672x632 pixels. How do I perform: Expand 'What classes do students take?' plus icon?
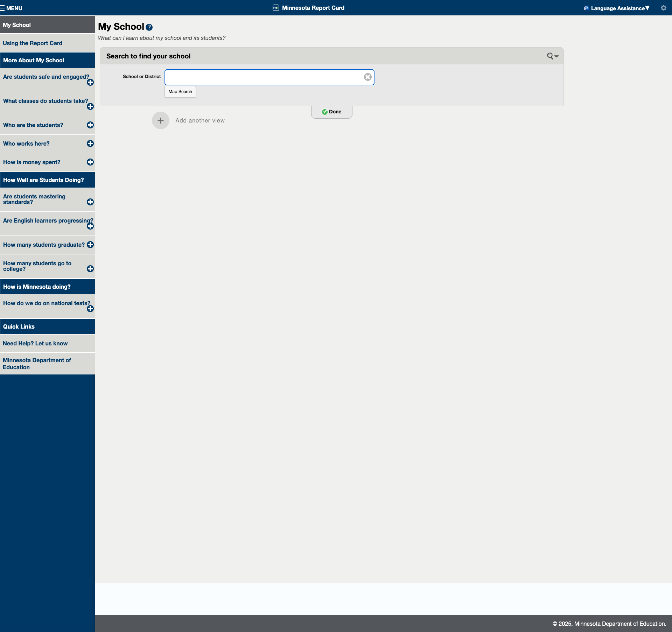coord(90,106)
